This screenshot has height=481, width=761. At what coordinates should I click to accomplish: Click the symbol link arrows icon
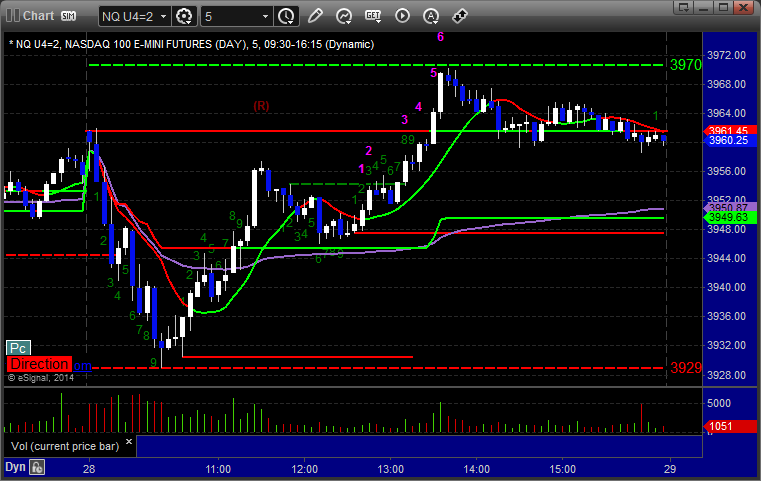[x=460, y=16]
